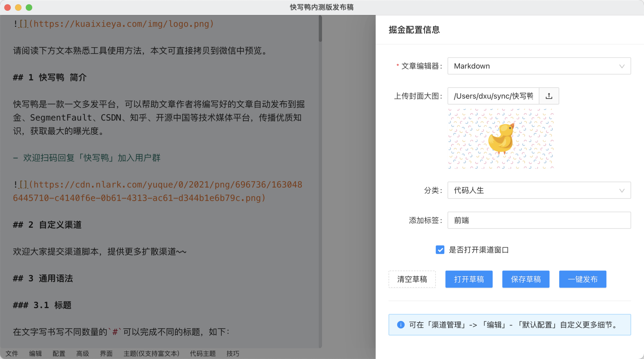Click the 保存草稿 button

(x=526, y=279)
